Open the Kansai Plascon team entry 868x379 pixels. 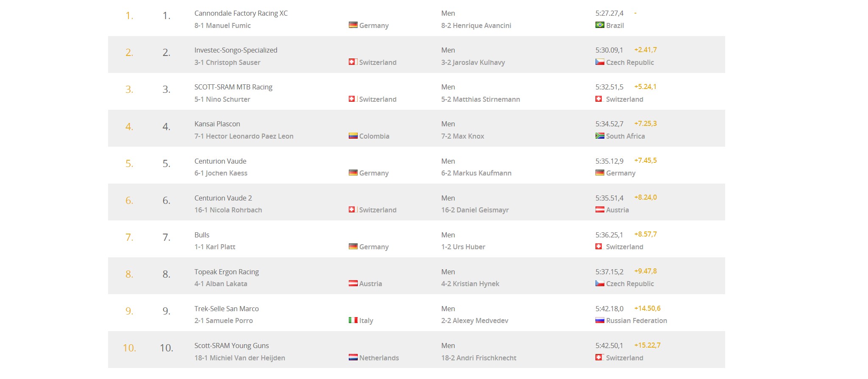217,124
